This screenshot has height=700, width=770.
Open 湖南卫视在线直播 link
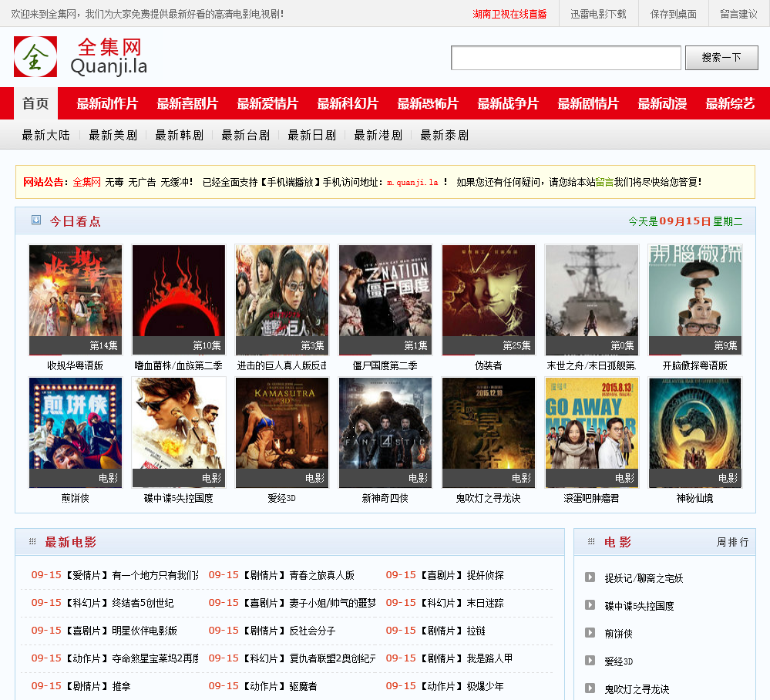pos(509,14)
